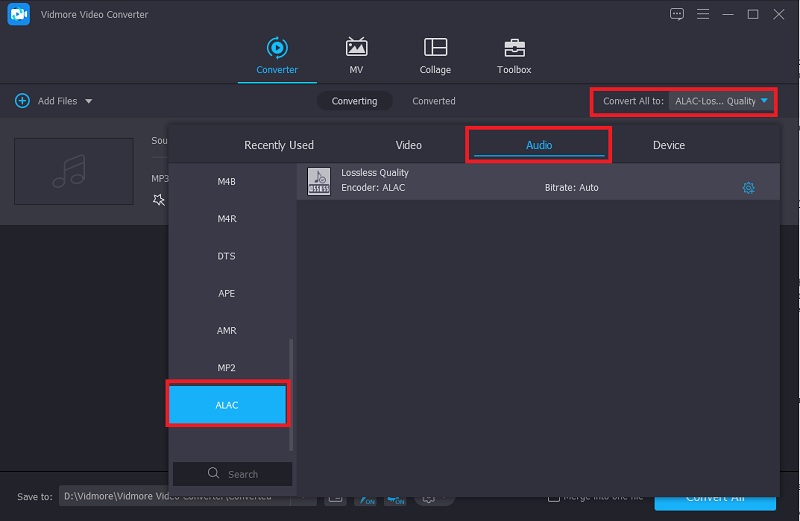This screenshot has width=800, height=521.
Task: Open the Toolbox module
Action: (x=514, y=56)
